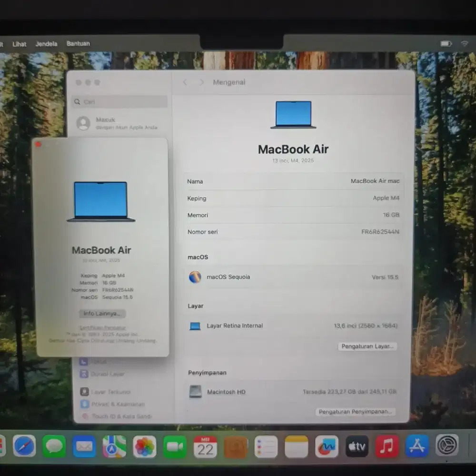Image resolution: width=476 pixels, height=476 pixels.
Task: Click Sequoia 15.5 in About window
Action: [x=118, y=297]
